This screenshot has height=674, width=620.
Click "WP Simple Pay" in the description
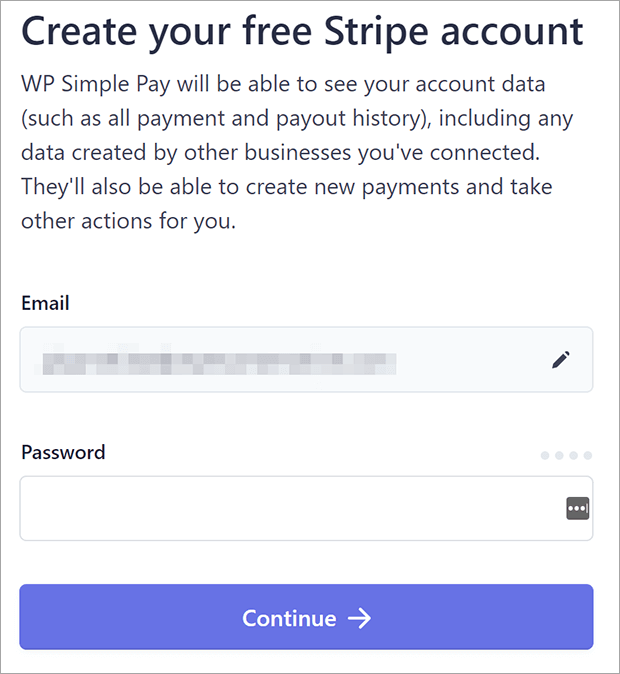(95, 84)
